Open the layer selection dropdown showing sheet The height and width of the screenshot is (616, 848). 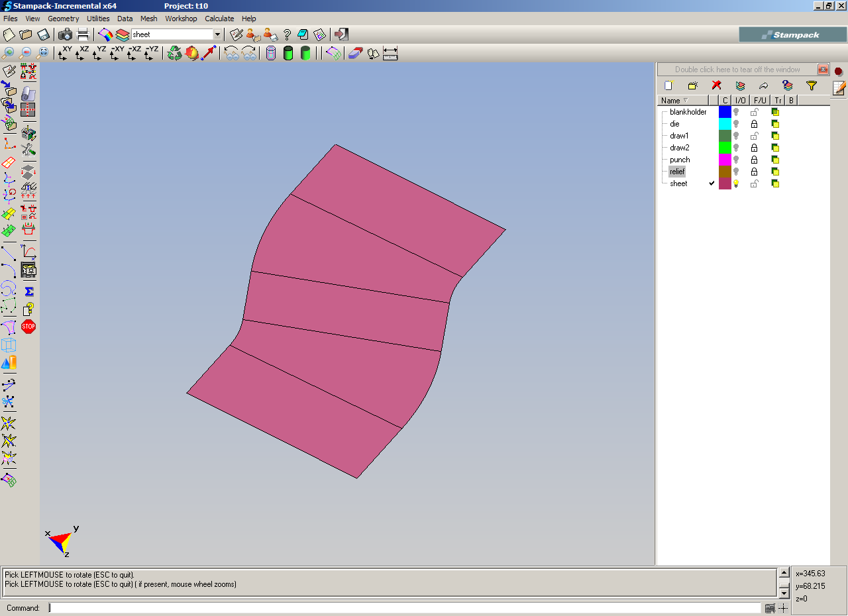pyautogui.click(x=217, y=34)
